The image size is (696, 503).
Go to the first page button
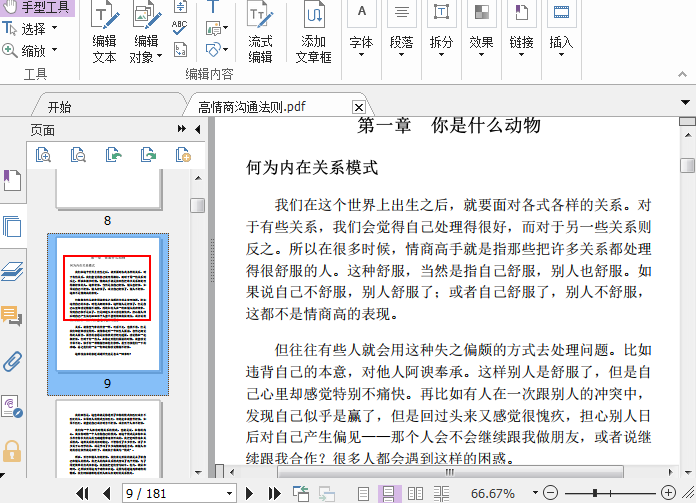tap(82, 493)
